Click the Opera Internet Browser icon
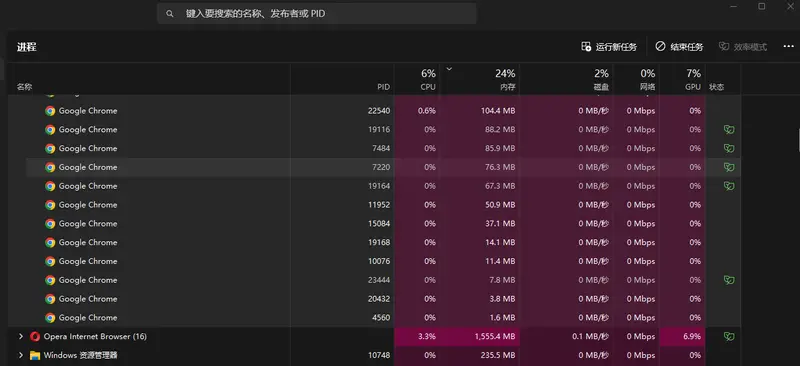 pos(35,336)
